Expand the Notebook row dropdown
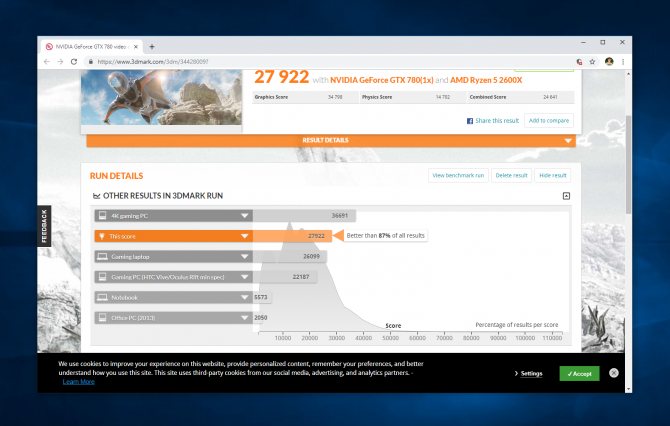Image resolution: width=670 pixels, height=426 pixels. [x=244, y=297]
